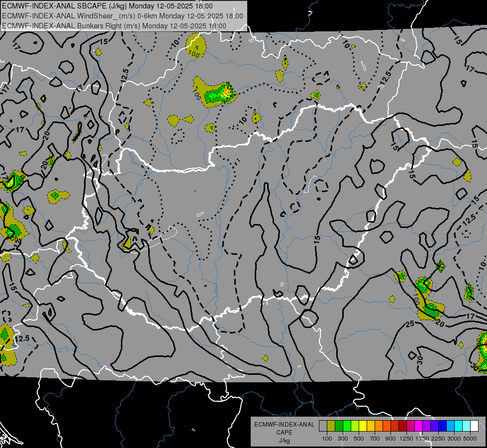487x448 pixels.
Task: Click the 100 legend tick label
Action: pos(327,439)
